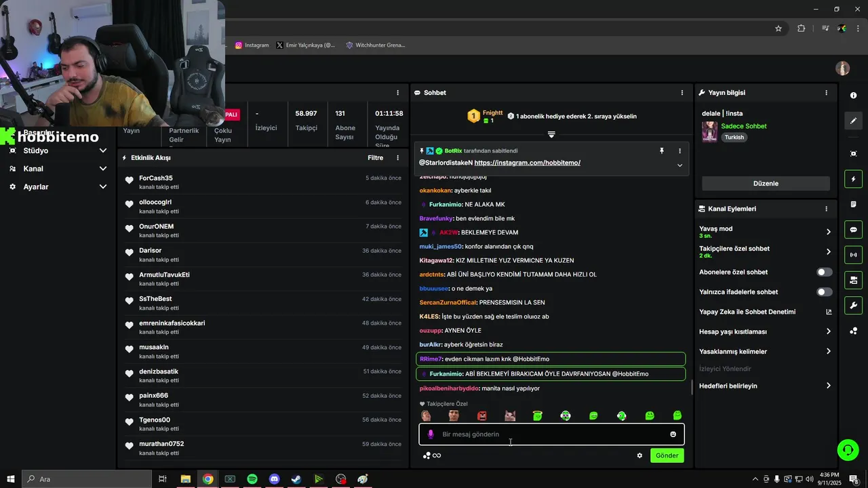Open Etkinlik Akışı three-dot menu
Viewport: 868px width, 488px height.
tap(398, 158)
